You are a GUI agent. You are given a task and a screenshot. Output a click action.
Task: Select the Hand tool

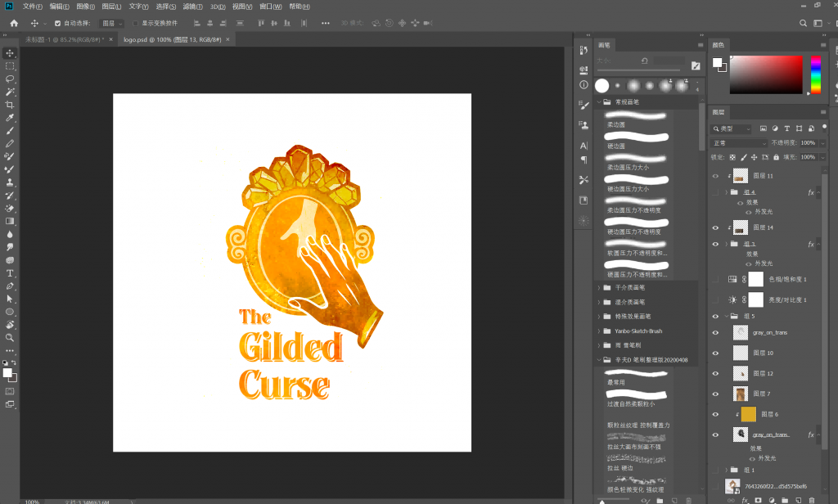click(x=10, y=325)
